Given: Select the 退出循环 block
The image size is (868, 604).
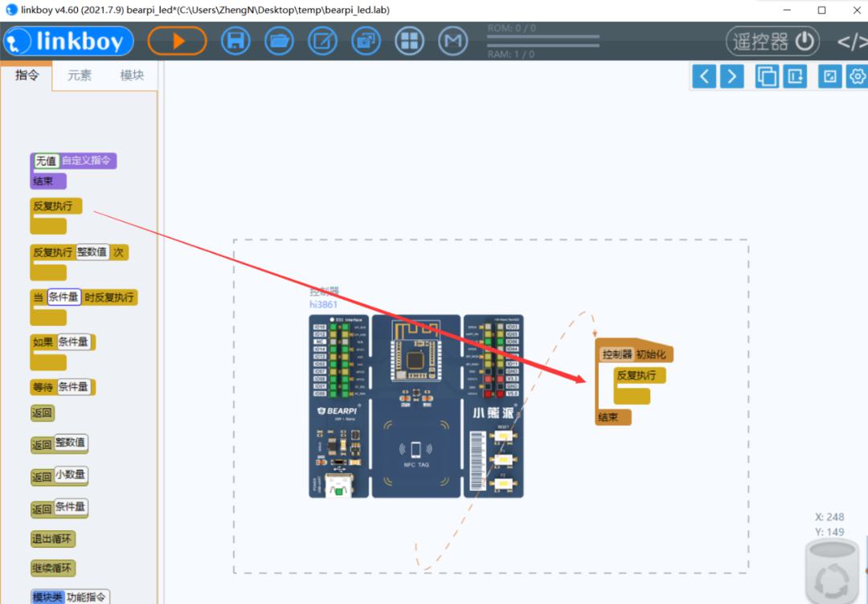Looking at the screenshot, I should click(52, 539).
